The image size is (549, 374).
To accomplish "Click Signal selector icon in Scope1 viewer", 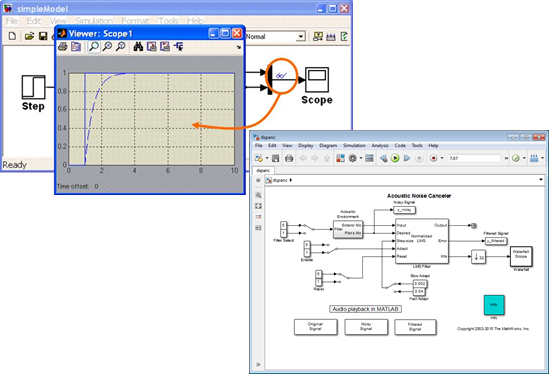I will click(x=179, y=47).
